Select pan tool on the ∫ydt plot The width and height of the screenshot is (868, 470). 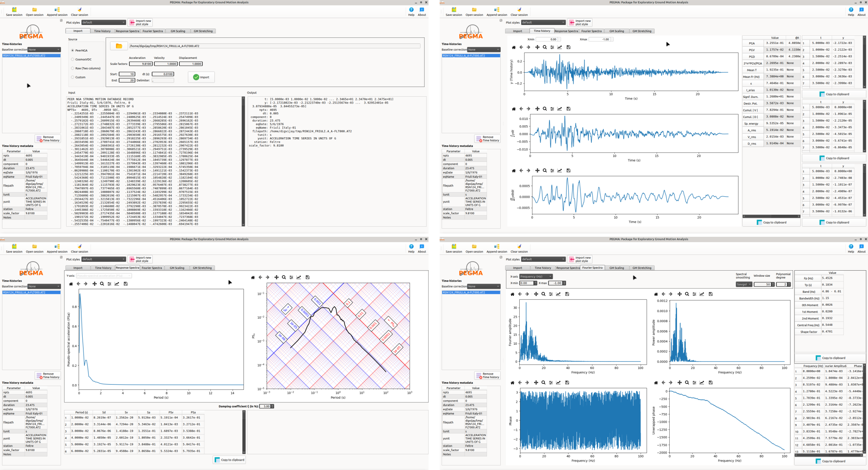(x=537, y=109)
